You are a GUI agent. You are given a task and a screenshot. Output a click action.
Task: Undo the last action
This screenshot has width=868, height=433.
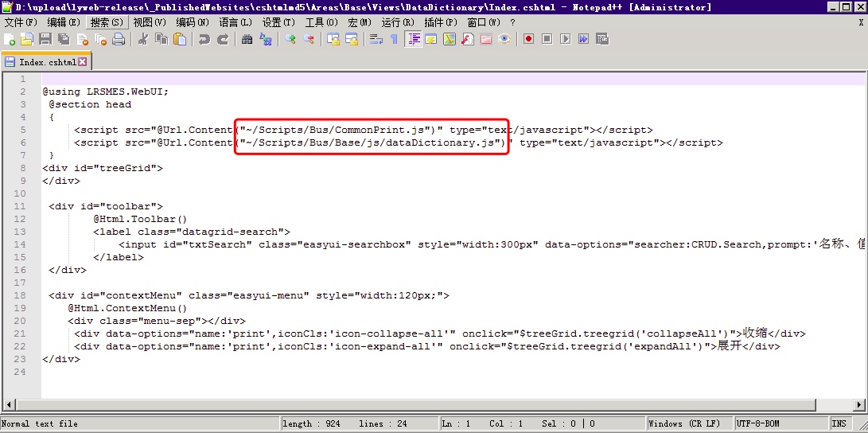coord(204,39)
